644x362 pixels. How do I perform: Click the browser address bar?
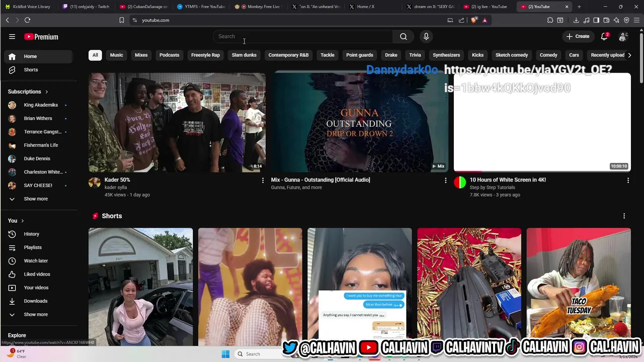[292, 20]
